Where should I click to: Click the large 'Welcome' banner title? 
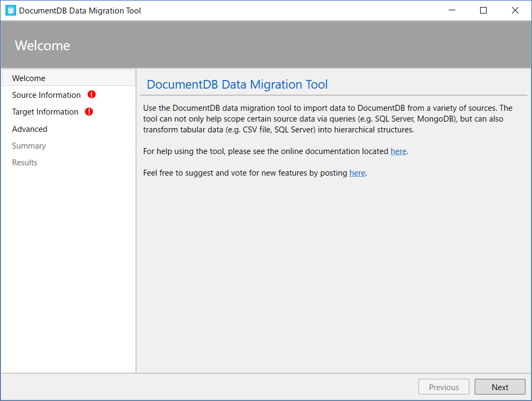(x=42, y=45)
